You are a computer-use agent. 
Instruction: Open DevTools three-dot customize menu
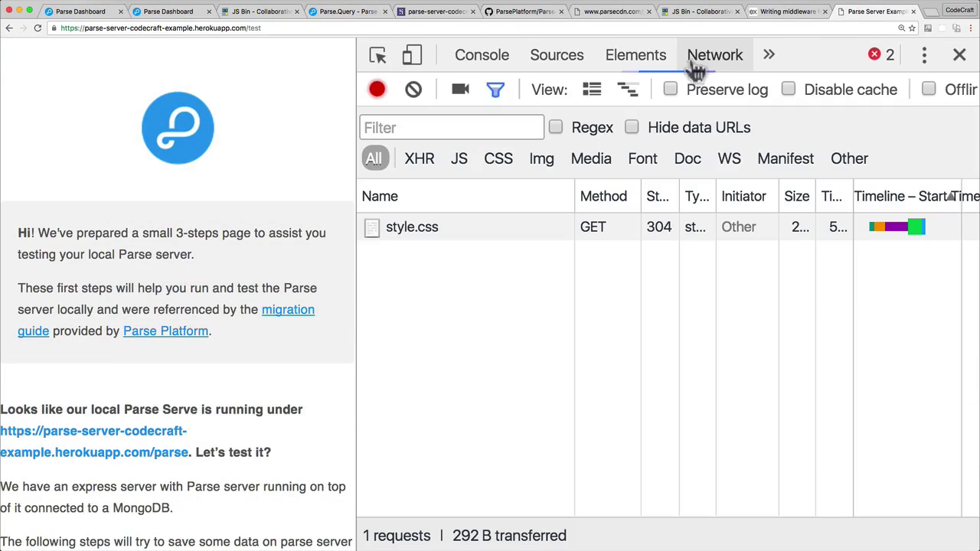[x=924, y=55]
